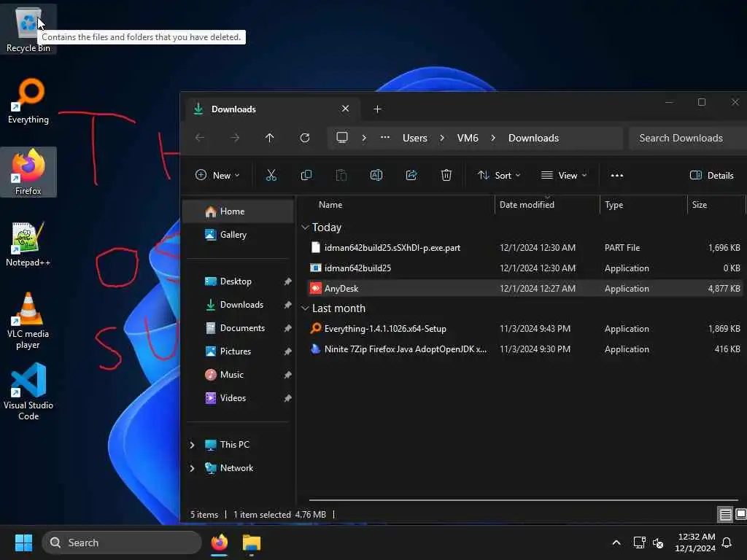Click the Refresh button in navigation bar
The height and width of the screenshot is (560, 747).
(x=305, y=138)
